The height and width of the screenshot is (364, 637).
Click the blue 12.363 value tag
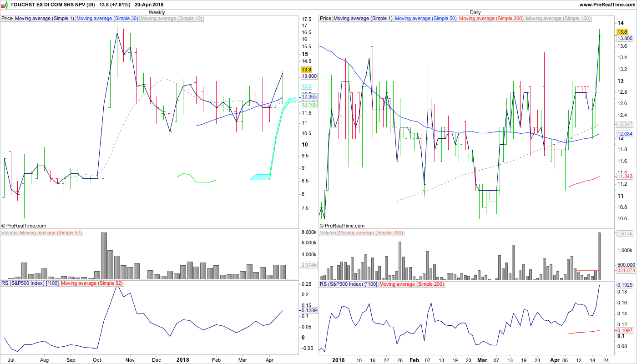pos(309,96)
